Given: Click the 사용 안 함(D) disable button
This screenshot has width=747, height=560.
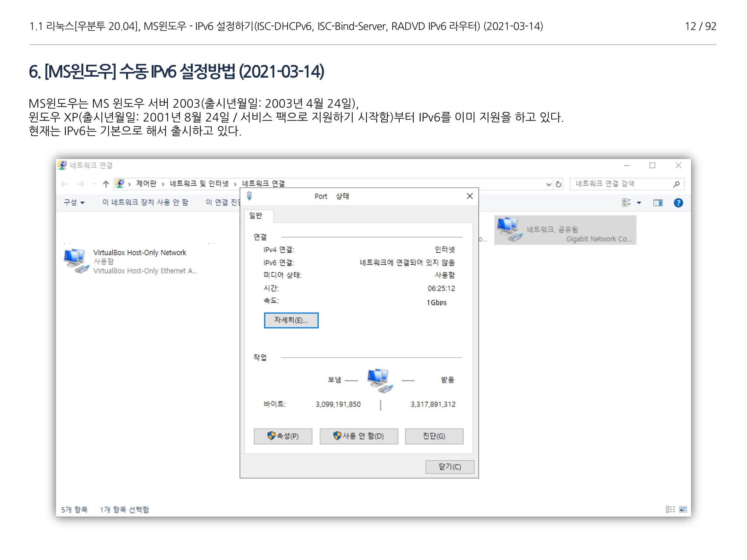Looking at the screenshot, I should 359,436.
